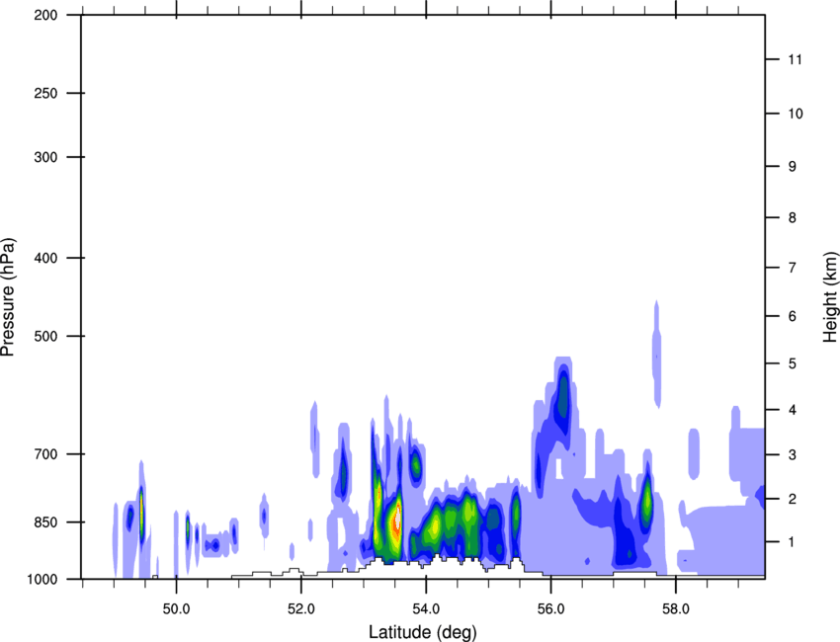This screenshot has width=840, height=642.
Task: Click the 'Pressure (hPa)' axis title
Action: tap(8, 297)
